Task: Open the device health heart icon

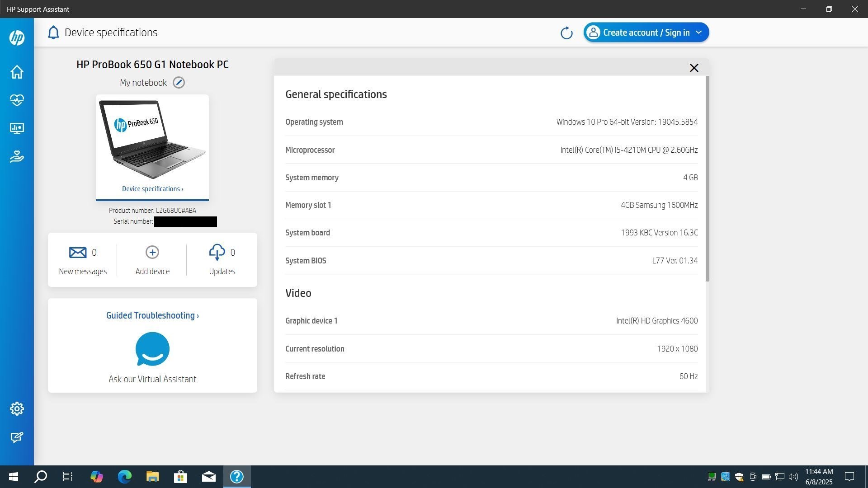Action: tap(17, 100)
